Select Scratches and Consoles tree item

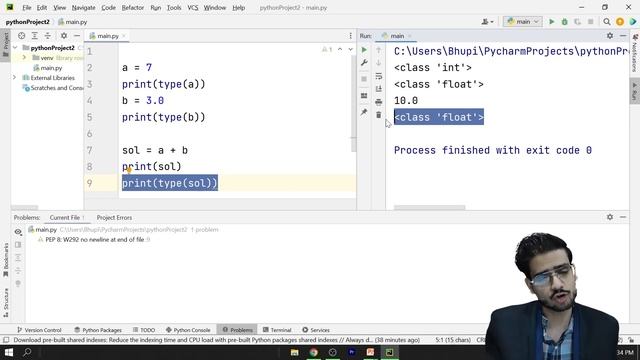pos(53,88)
